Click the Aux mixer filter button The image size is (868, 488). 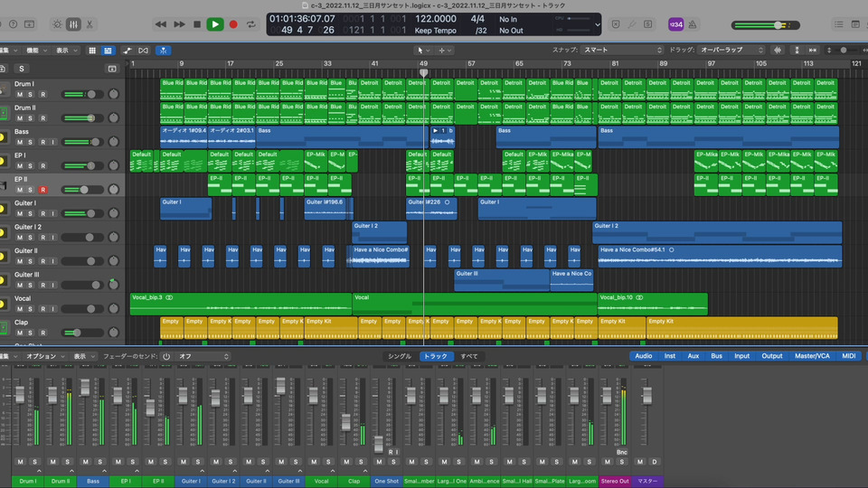pyautogui.click(x=693, y=356)
